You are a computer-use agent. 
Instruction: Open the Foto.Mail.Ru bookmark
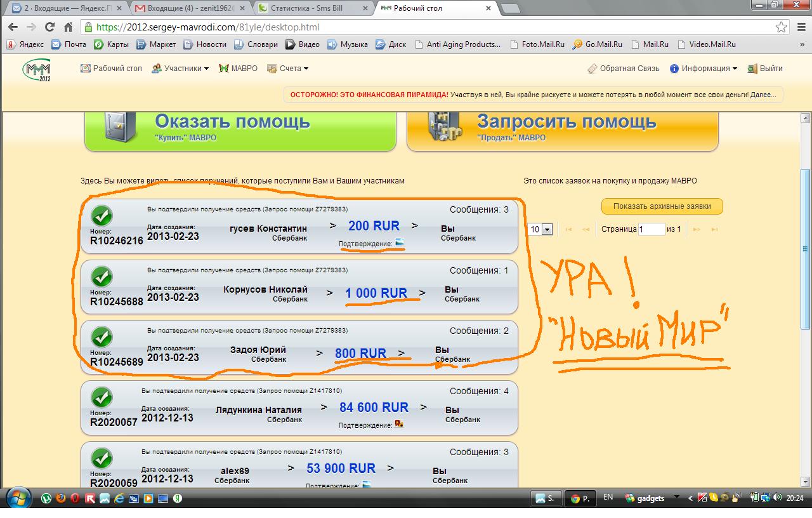click(x=536, y=44)
